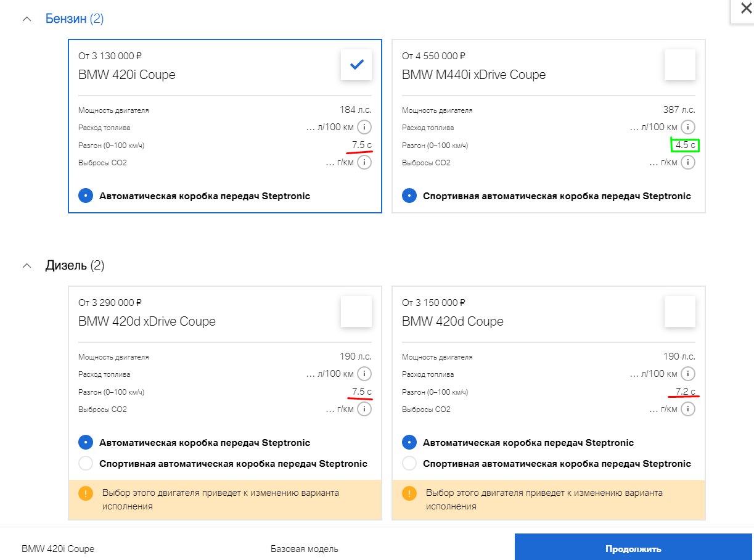The height and width of the screenshot is (560, 754).
Task: Click the BMW 420i Coupe card title
Action: tap(127, 75)
